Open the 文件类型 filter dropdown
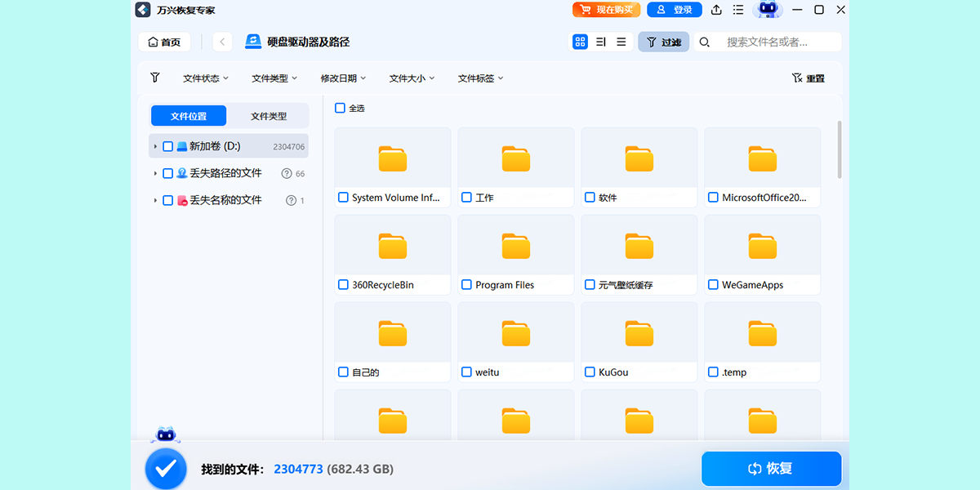The image size is (980, 490). tap(274, 78)
